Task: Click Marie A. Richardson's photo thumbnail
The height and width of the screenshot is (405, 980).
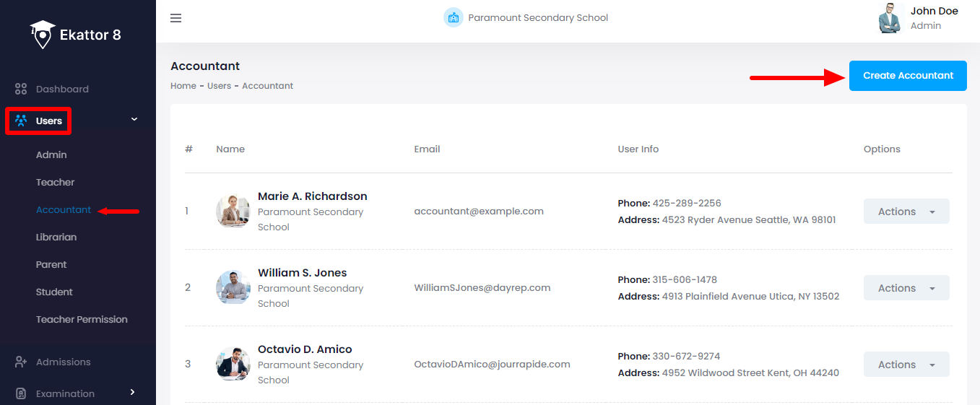Action: pyautogui.click(x=233, y=211)
